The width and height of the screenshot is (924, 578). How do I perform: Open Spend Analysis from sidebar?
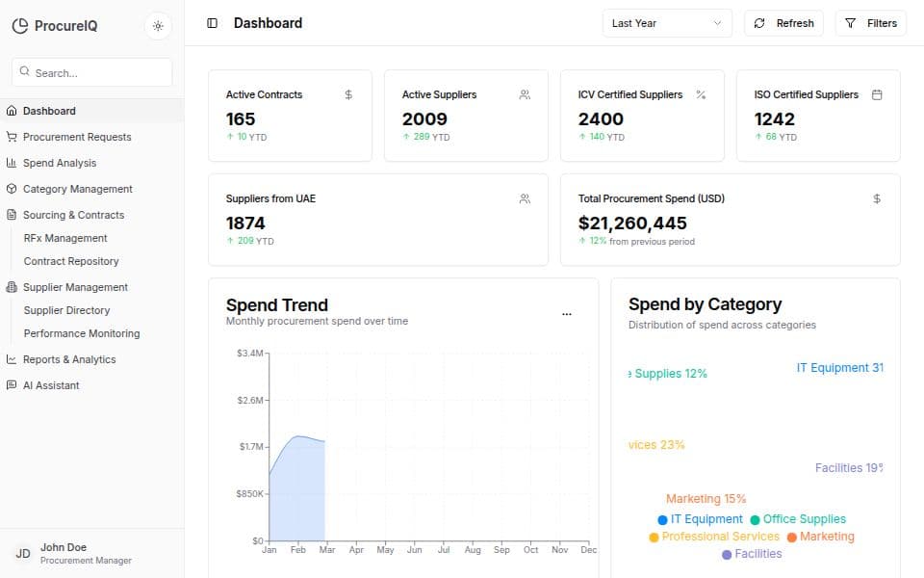pyautogui.click(x=60, y=163)
